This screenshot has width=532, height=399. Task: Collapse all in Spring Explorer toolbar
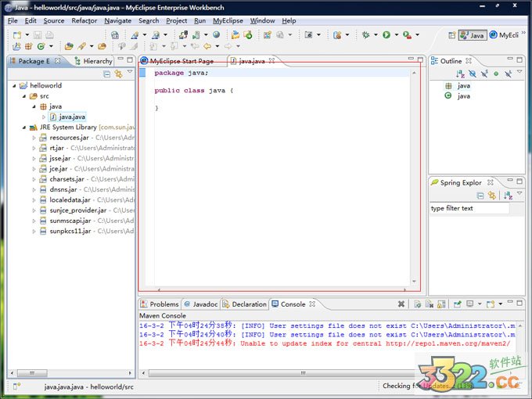480,196
